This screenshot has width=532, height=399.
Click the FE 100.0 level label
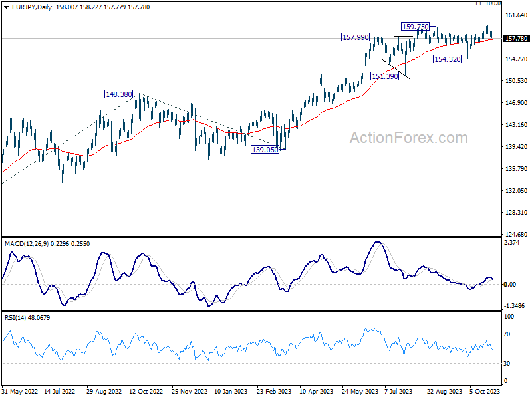pos(488,3)
